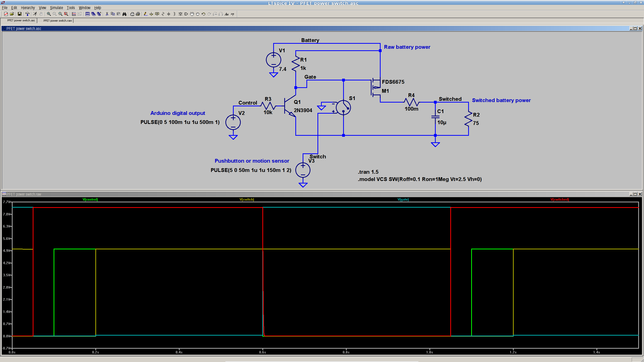Viewport: 644px width, 362px height.
Task: Open the Hierarchy menu
Action: coord(28,8)
